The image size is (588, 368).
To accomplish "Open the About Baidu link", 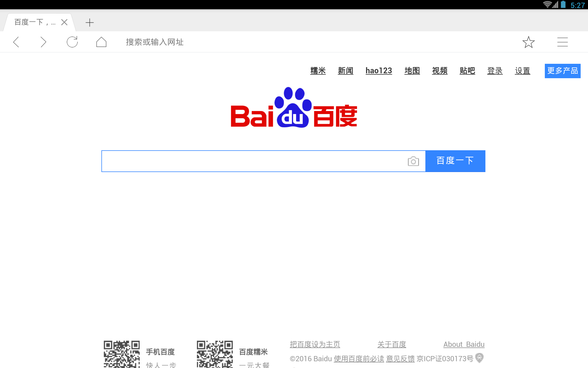I will [464, 344].
